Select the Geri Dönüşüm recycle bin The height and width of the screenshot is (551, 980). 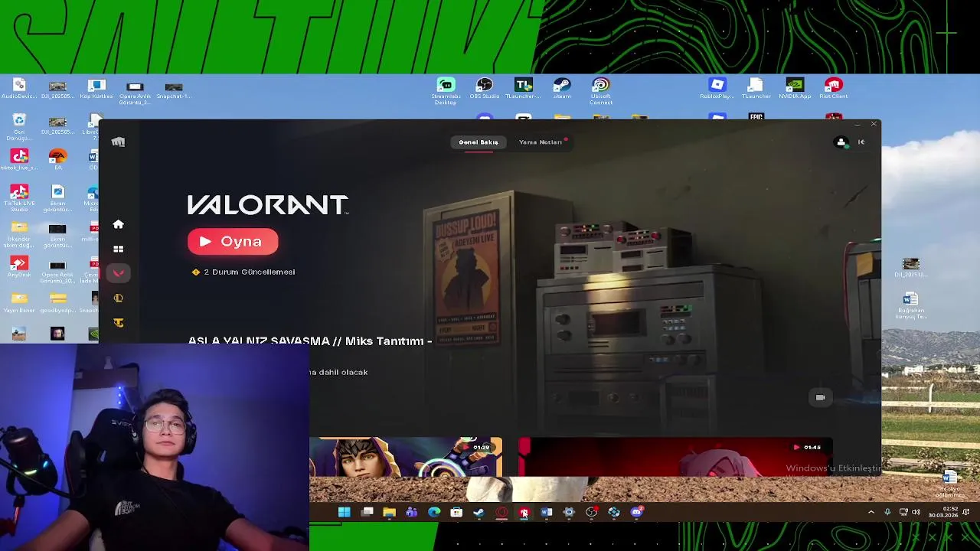coord(19,126)
